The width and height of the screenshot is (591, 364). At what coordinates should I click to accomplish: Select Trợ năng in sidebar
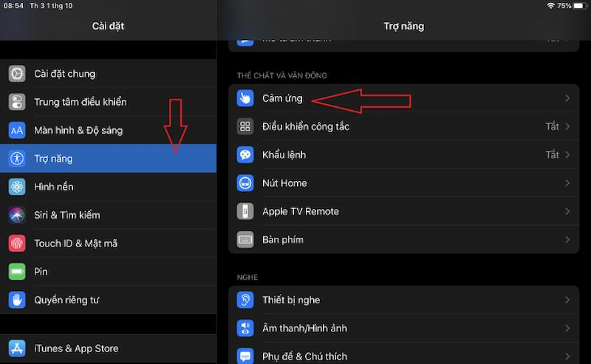(x=108, y=159)
